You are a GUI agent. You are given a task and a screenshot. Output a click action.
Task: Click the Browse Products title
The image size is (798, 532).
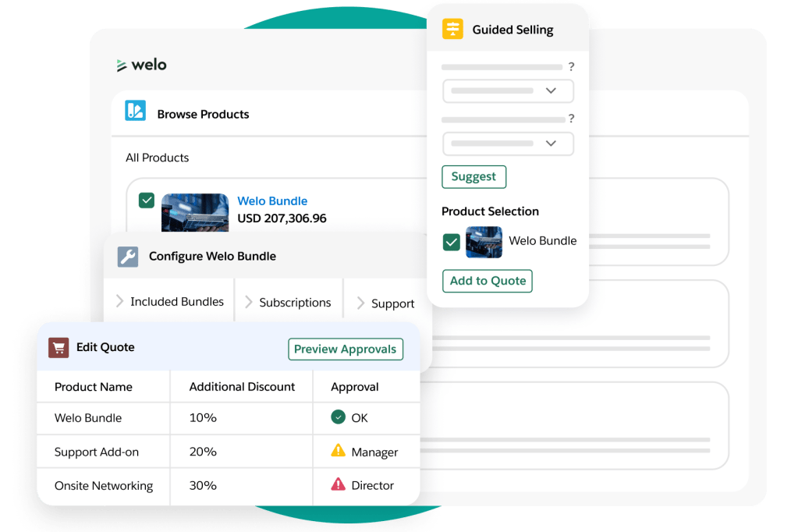pyautogui.click(x=203, y=115)
